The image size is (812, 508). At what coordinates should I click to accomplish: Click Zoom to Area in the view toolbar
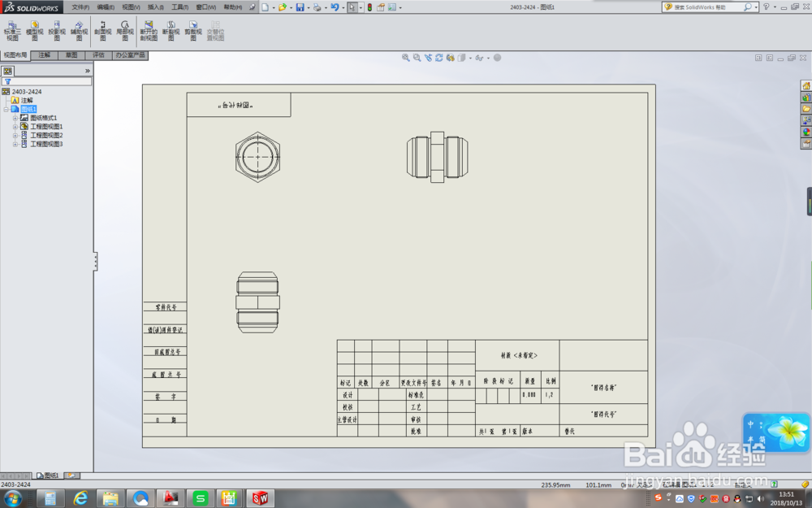pos(417,58)
